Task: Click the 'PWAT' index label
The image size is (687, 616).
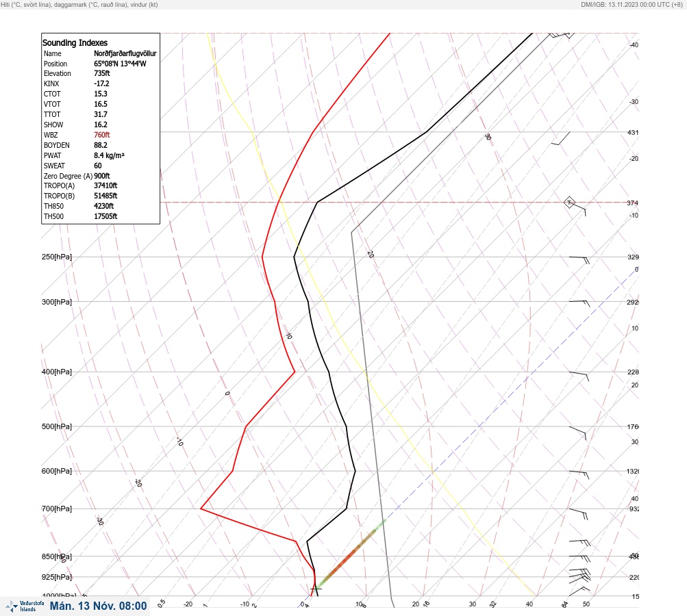Action: tap(52, 155)
